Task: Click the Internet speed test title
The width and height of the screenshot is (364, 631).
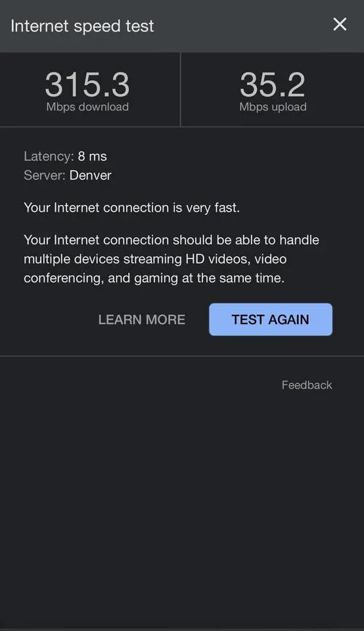Action: click(x=82, y=26)
